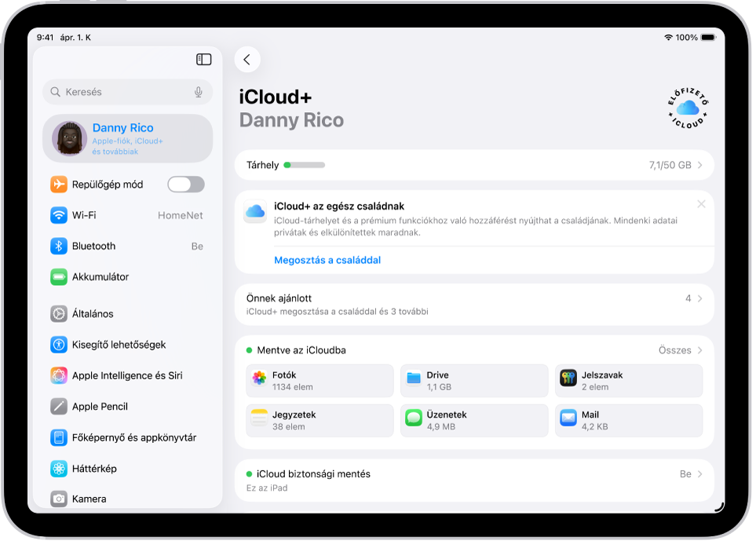Open Kamera icon in sidebar

59,499
